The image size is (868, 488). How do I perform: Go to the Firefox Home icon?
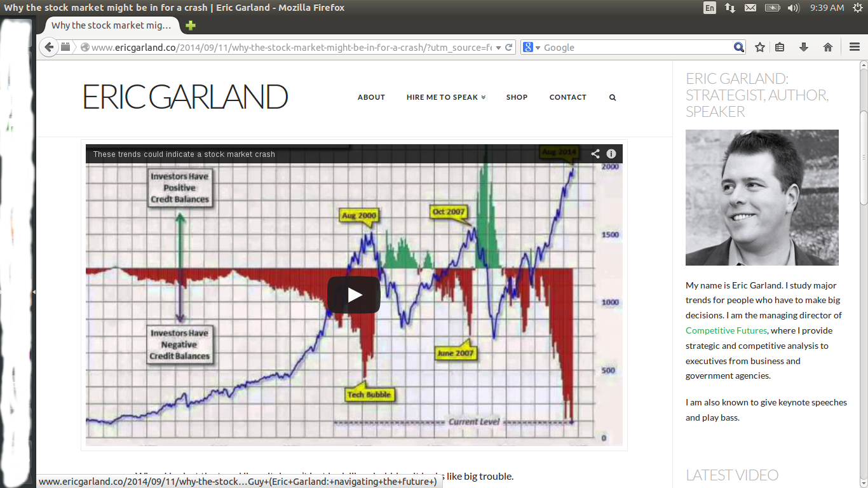(828, 47)
